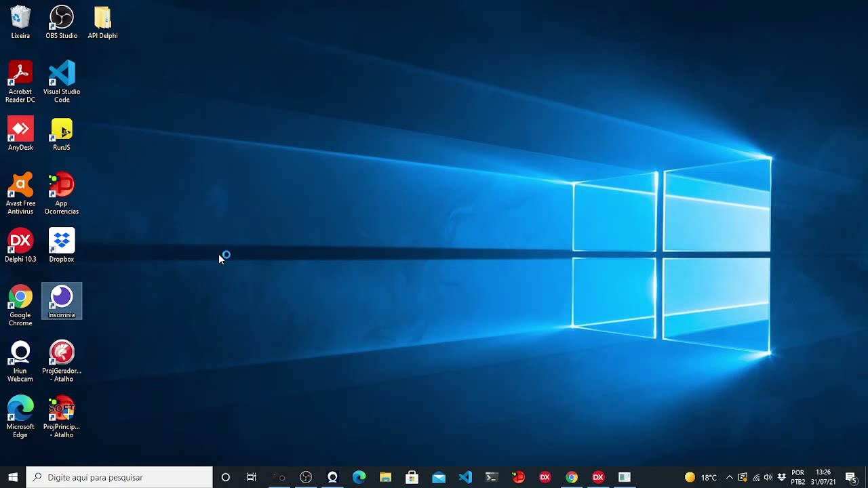Open the volume control tray icon
This screenshot has width=868, height=488.
click(x=768, y=477)
